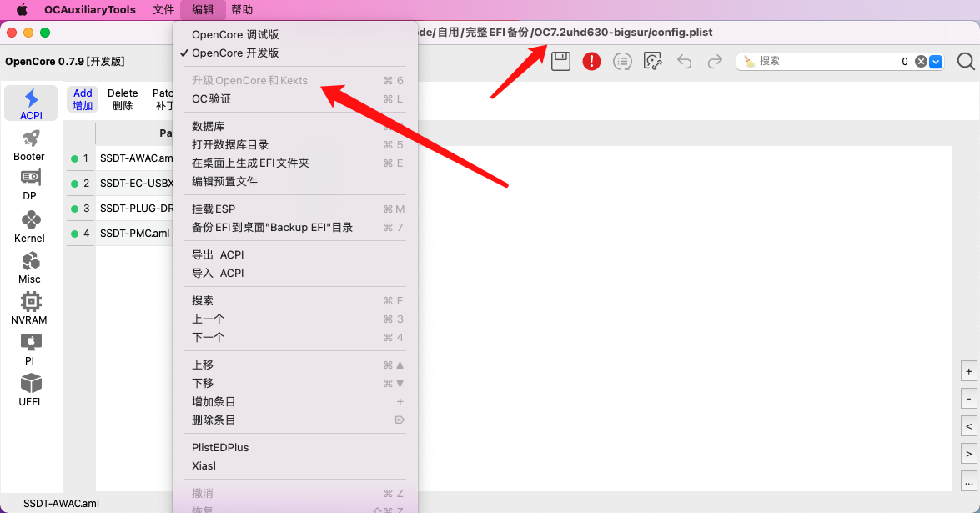Clear the search field X button
980x513 pixels.
pos(921,61)
